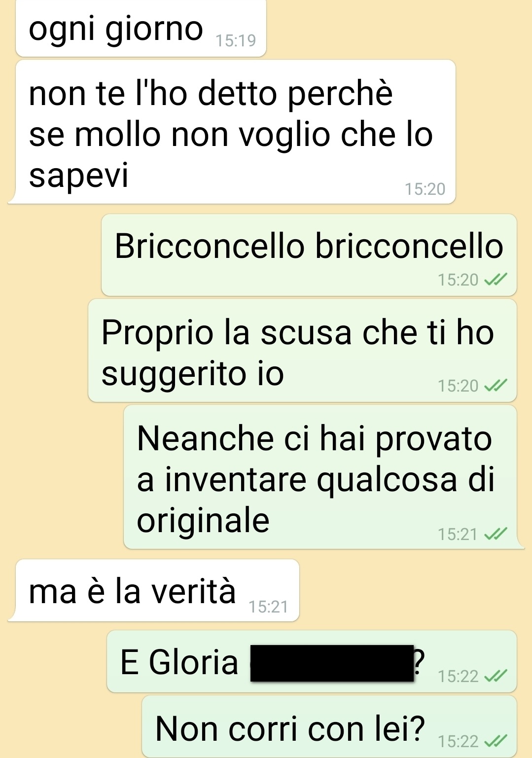Image resolution: width=532 pixels, height=758 pixels.
Task: Select the 'ogni giorno' message bubble
Action: 141,28
